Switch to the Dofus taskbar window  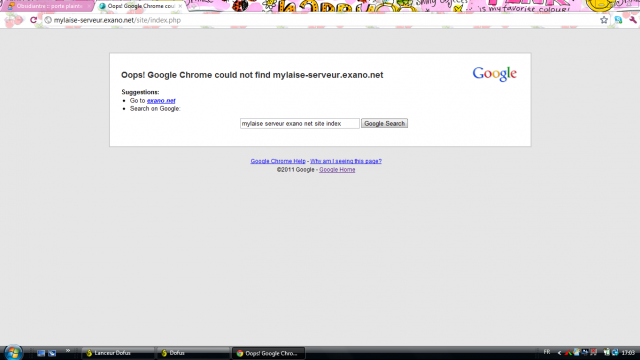click(x=193, y=353)
